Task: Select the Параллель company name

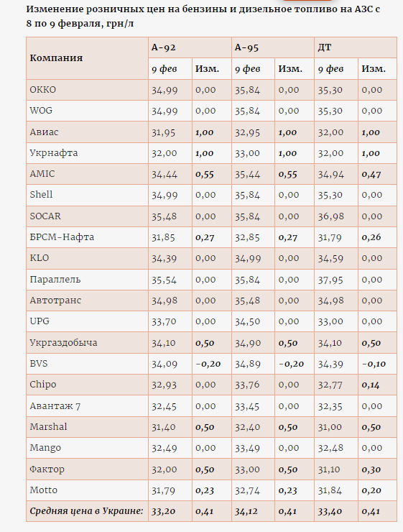Action: [x=55, y=279]
